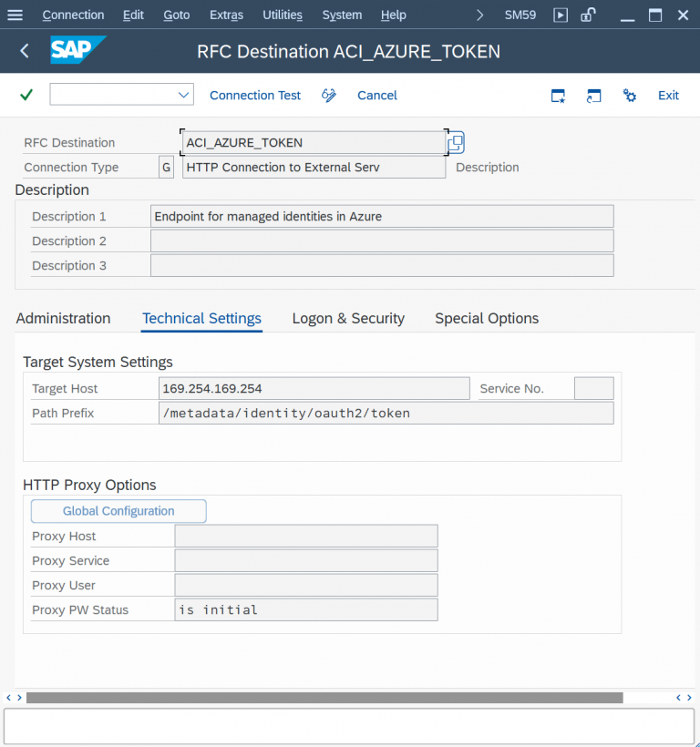Click the Target Host field
Image resolution: width=700 pixels, height=747 pixels.
coord(314,388)
